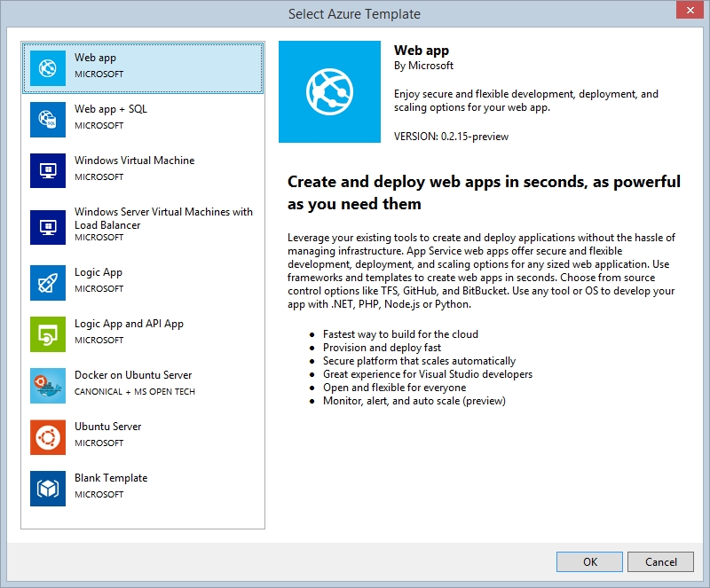
Task: Confirm selection with the OK button
Action: coord(589,561)
